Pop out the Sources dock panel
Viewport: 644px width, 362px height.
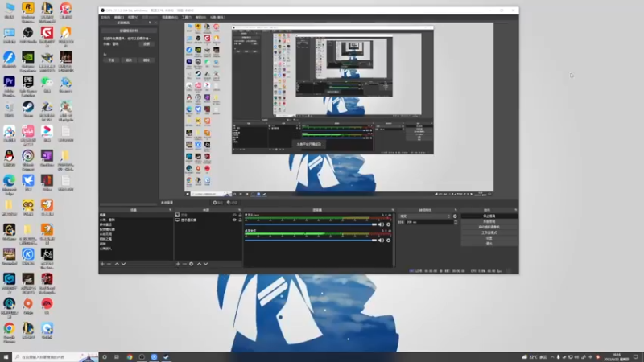(x=239, y=210)
